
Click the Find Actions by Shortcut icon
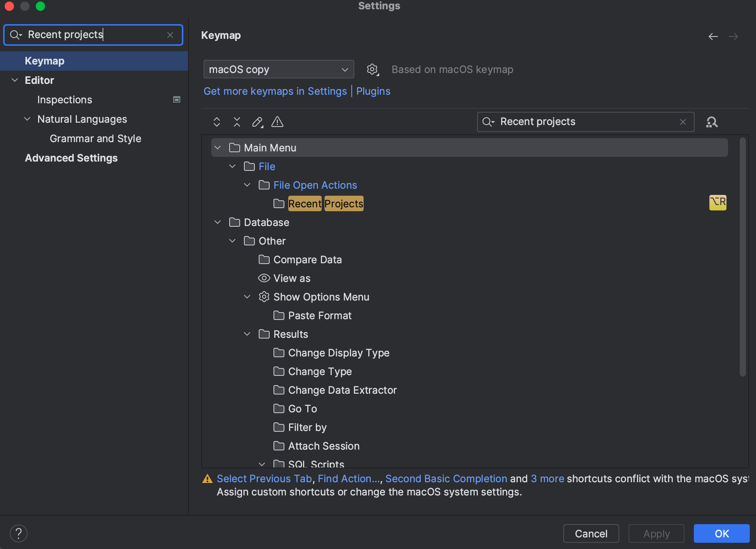pyautogui.click(x=712, y=122)
